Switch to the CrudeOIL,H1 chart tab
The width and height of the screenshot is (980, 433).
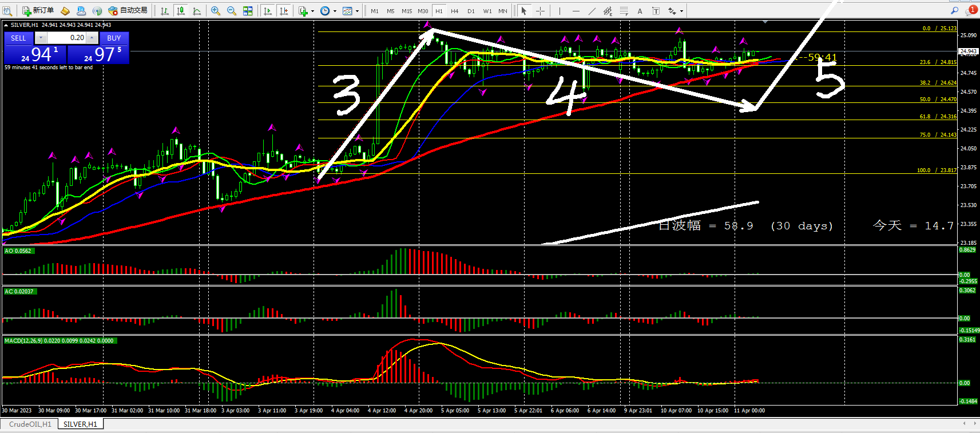(30, 424)
